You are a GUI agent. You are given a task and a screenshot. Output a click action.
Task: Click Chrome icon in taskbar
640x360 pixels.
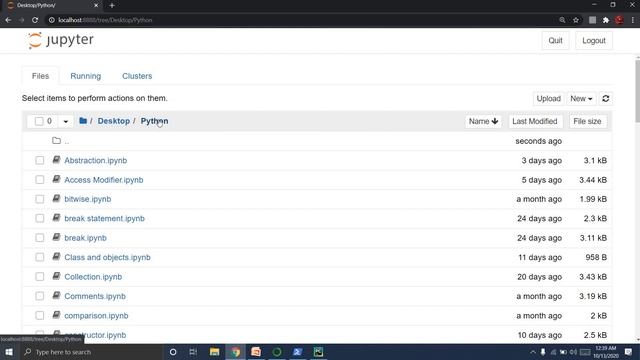tap(236, 352)
